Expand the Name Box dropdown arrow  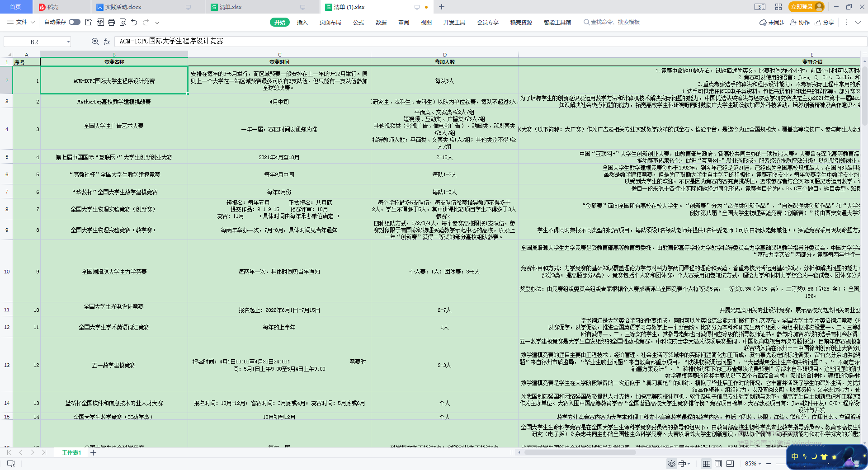pyautogui.click(x=68, y=42)
